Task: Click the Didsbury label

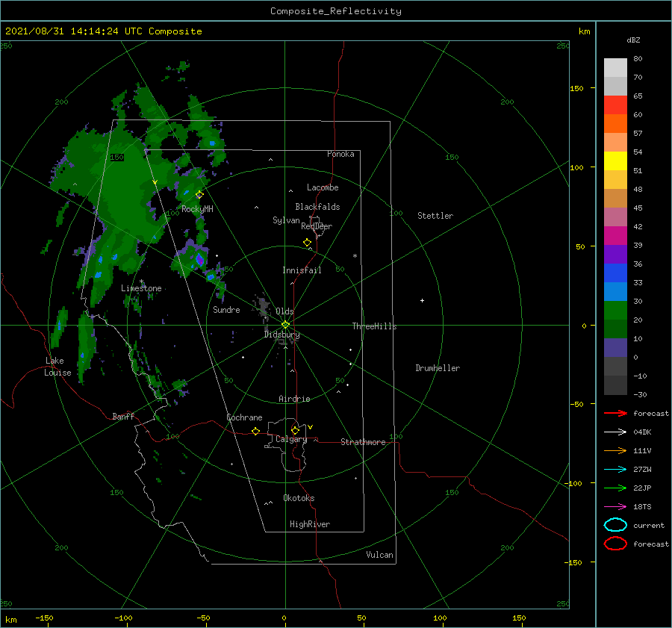Action: click(281, 335)
